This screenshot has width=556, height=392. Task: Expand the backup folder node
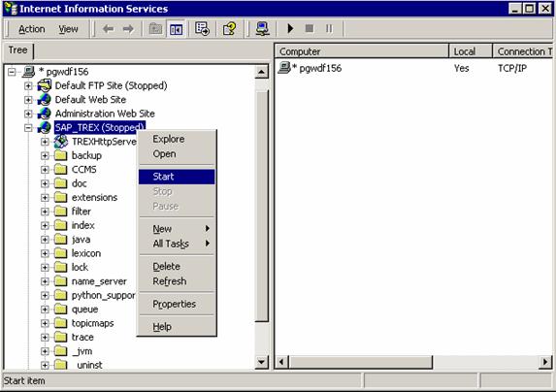(45, 155)
